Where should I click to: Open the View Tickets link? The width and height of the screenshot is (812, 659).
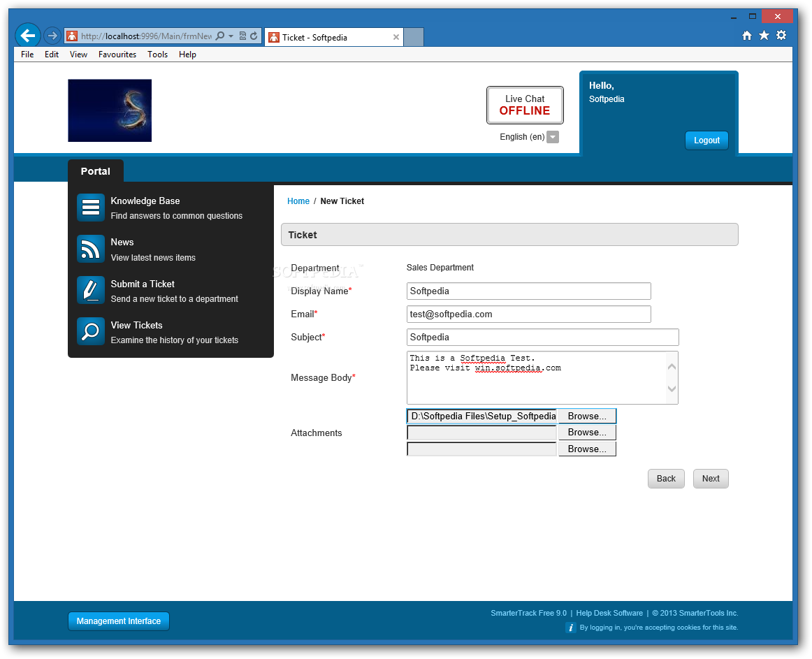[137, 326]
